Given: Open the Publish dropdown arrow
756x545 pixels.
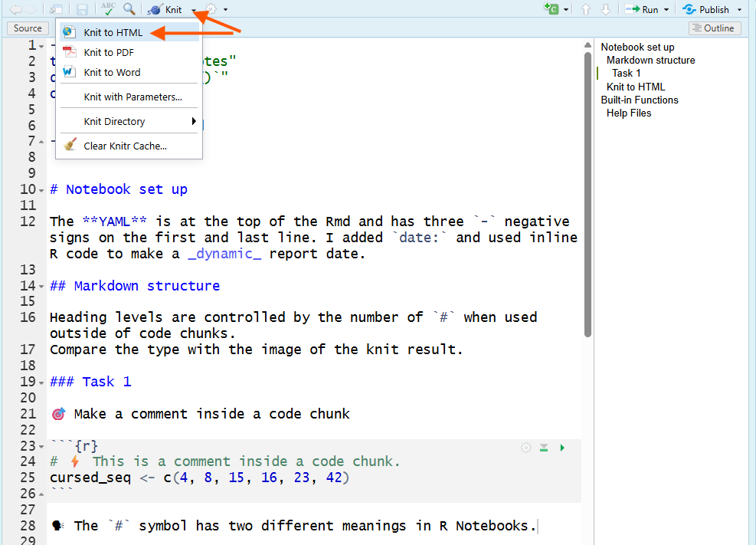Looking at the screenshot, I should [740, 10].
